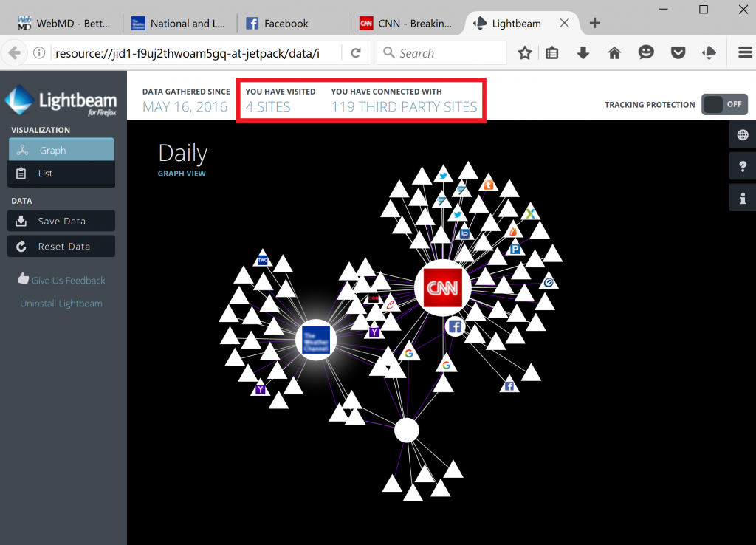Click the Uninstall Lightbeam link
This screenshot has height=545, width=756.
[61, 304]
